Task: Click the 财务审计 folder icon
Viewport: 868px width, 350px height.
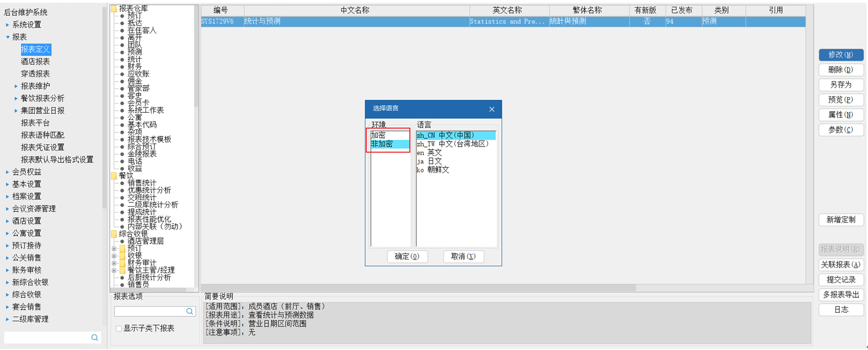Action: coord(123,263)
